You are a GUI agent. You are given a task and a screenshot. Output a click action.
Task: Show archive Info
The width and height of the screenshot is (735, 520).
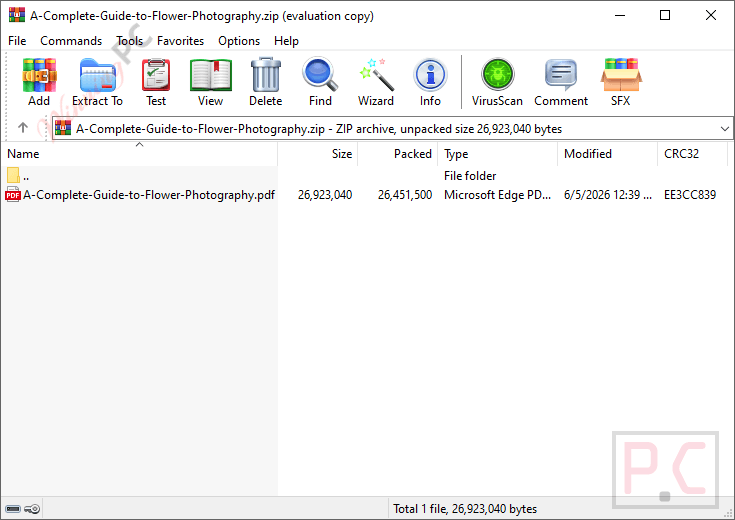pyautogui.click(x=430, y=75)
